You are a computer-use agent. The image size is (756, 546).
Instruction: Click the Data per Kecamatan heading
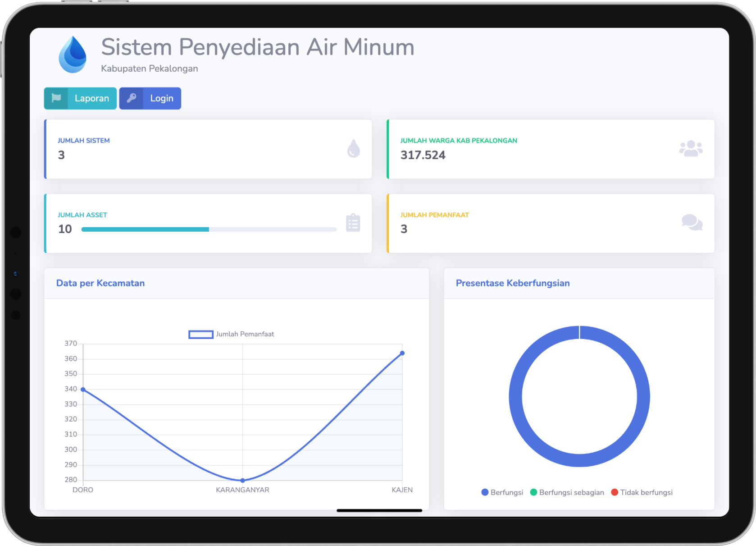[100, 283]
